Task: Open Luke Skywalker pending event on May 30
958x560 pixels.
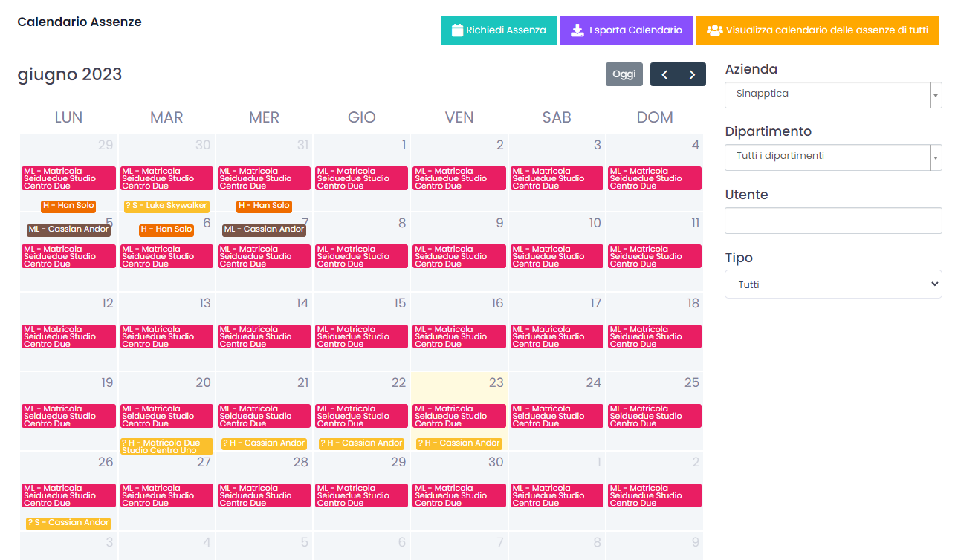Action: [166, 206]
